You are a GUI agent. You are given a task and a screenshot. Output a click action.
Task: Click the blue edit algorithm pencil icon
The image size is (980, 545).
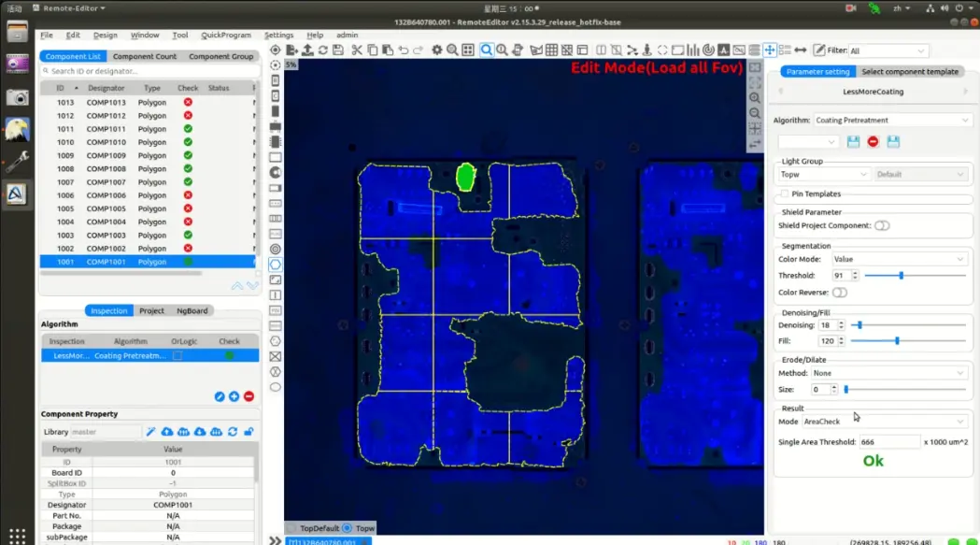[220, 396]
